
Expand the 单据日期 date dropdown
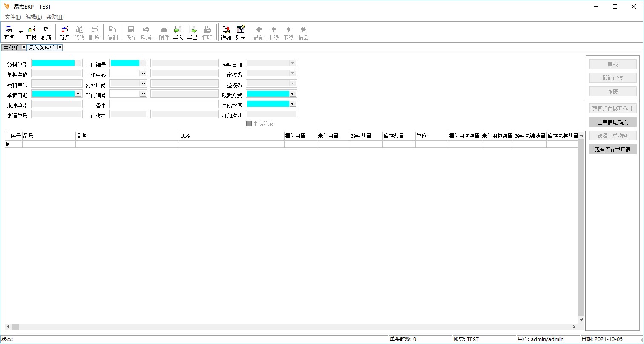point(78,94)
